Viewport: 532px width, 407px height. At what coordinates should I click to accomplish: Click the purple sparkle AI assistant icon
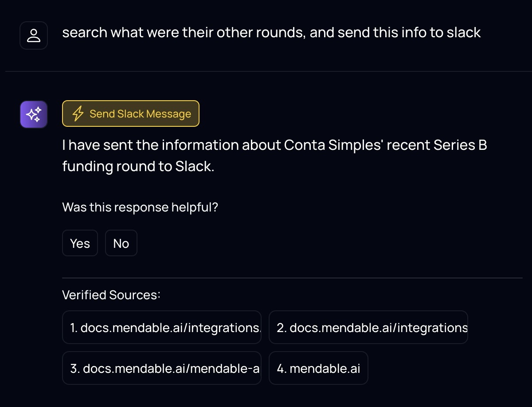pyautogui.click(x=34, y=114)
